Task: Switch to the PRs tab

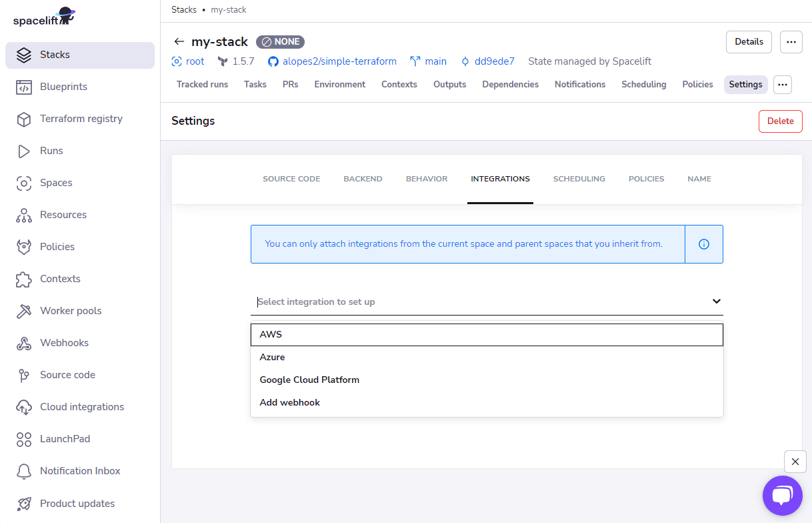Action: tap(290, 85)
